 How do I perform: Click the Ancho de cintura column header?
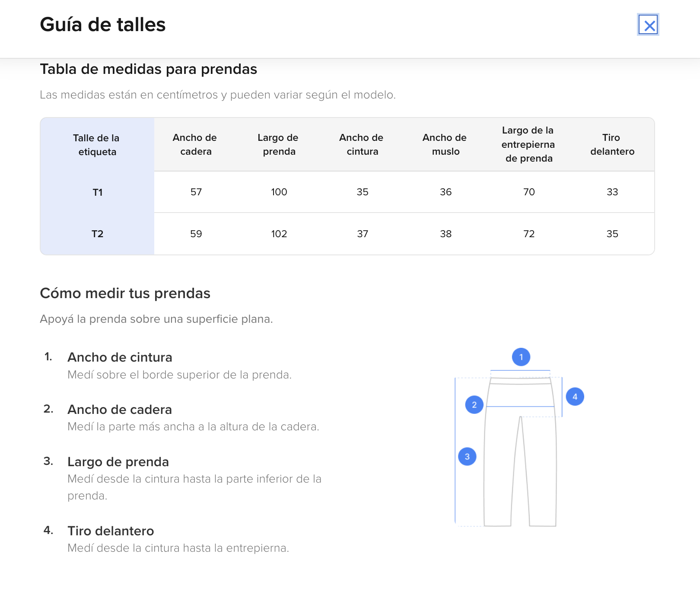tap(362, 145)
